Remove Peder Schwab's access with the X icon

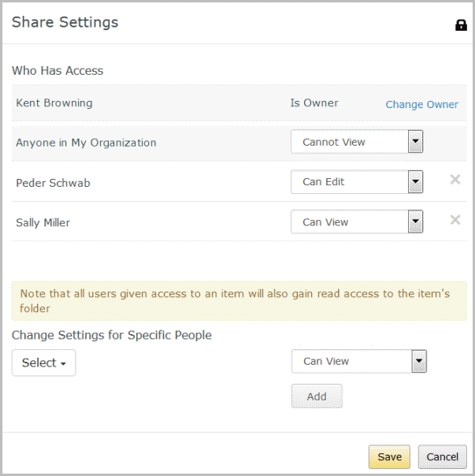pos(455,180)
